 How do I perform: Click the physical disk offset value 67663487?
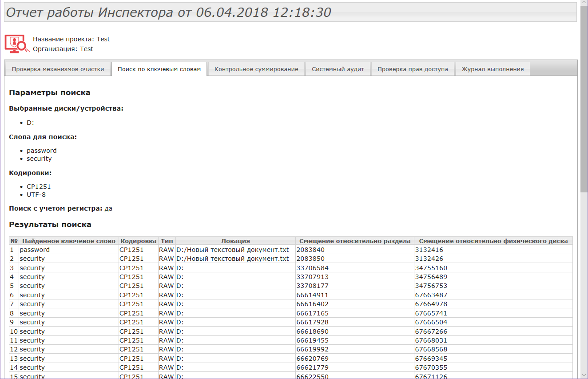coord(431,295)
